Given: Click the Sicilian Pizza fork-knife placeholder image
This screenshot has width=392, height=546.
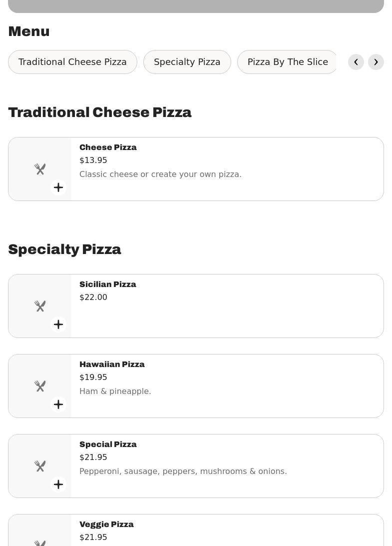Looking at the screenshot, I should (40, 306).
